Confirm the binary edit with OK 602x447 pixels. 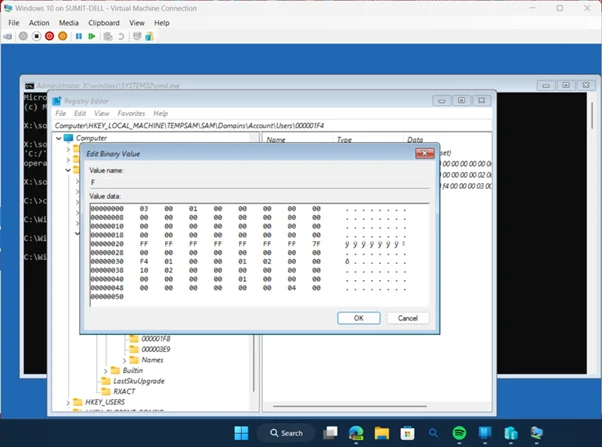(x=359, y=318)
